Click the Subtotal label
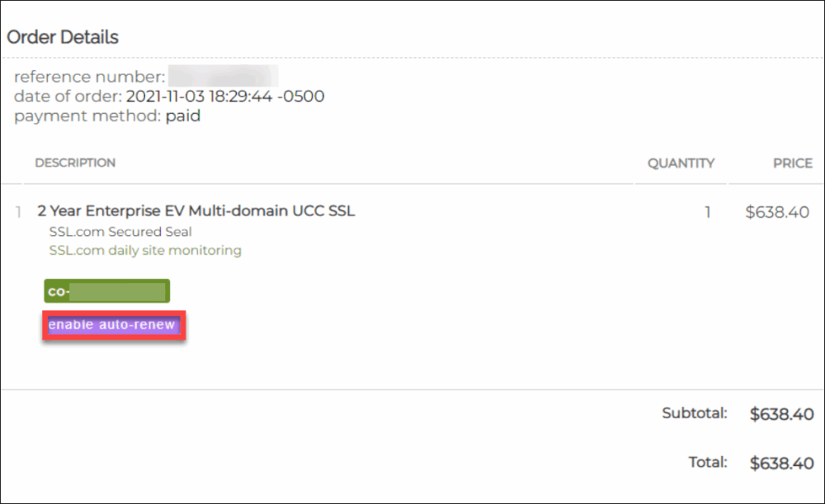 (x=694, y=413)
